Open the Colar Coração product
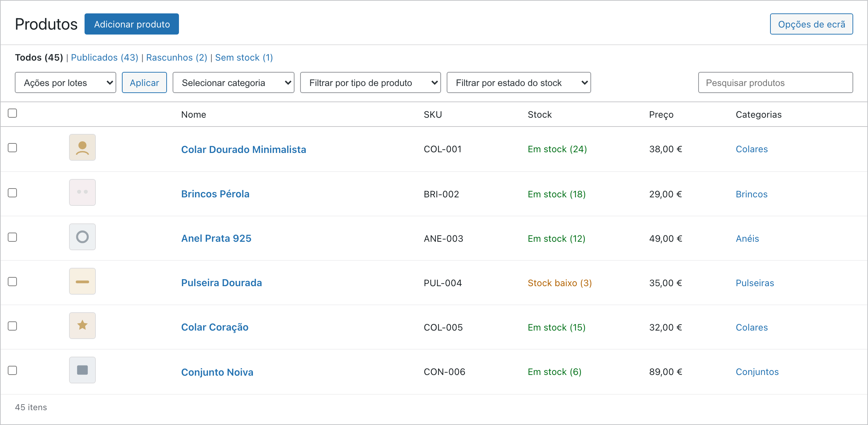 pyautogui.click(x=215, y=327)
